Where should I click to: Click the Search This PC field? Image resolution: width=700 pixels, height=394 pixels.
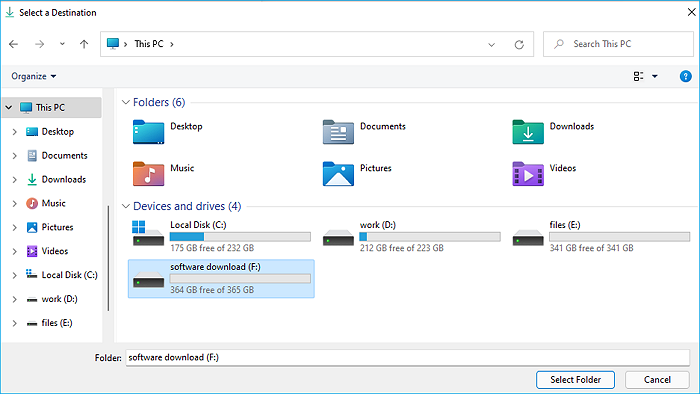pos(618,44)
